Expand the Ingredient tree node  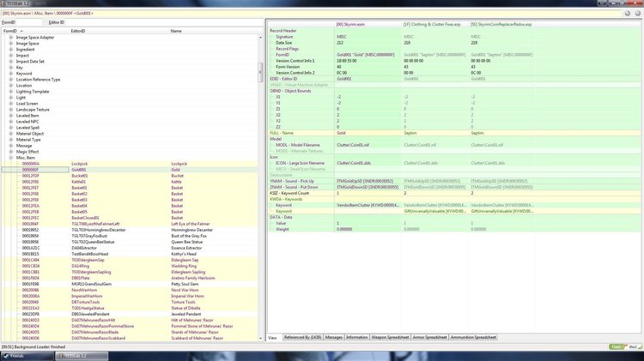coord(11,49)
